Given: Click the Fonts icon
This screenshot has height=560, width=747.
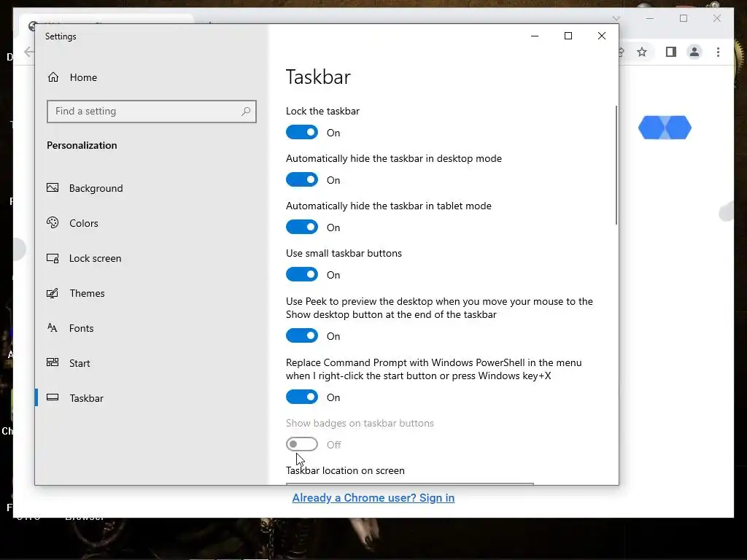Looking at the screenshot, I should coord(53,327).
